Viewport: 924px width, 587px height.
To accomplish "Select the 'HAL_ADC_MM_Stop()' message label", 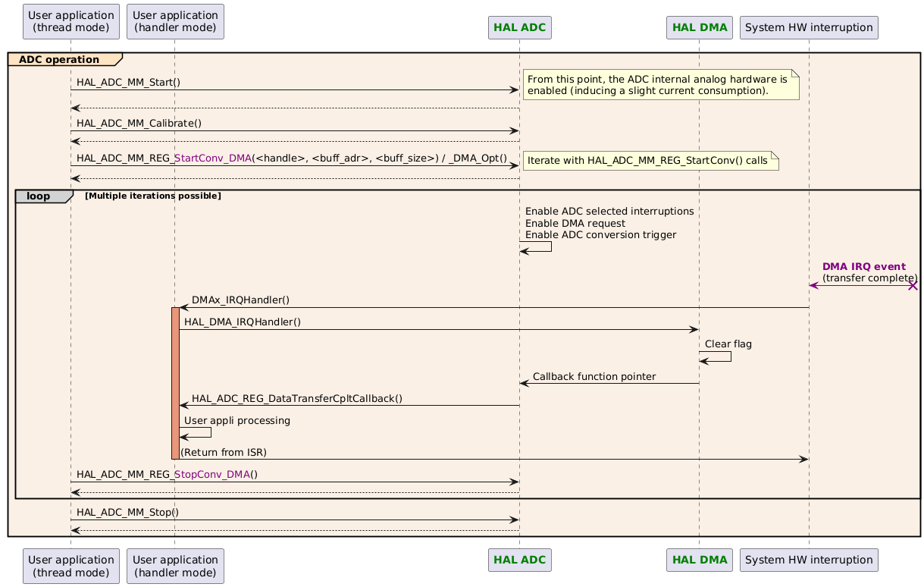I will pyautogui.click(x=127, y=513).
